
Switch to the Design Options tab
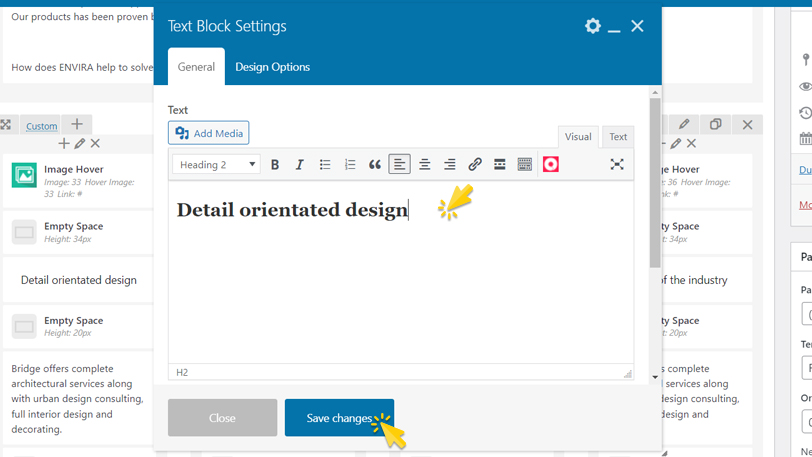(x=272, y=67)
